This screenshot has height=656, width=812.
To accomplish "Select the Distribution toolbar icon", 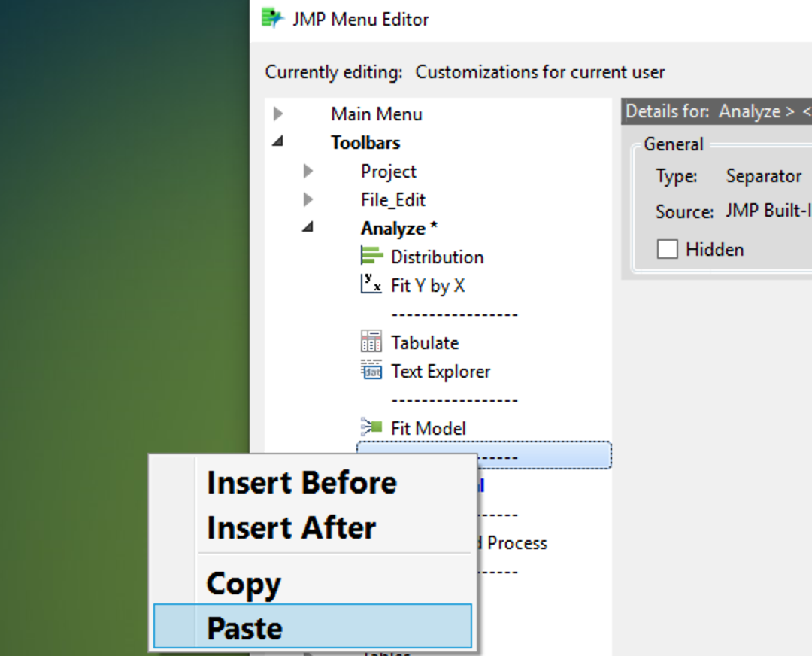I will click(x=370, y=257).
